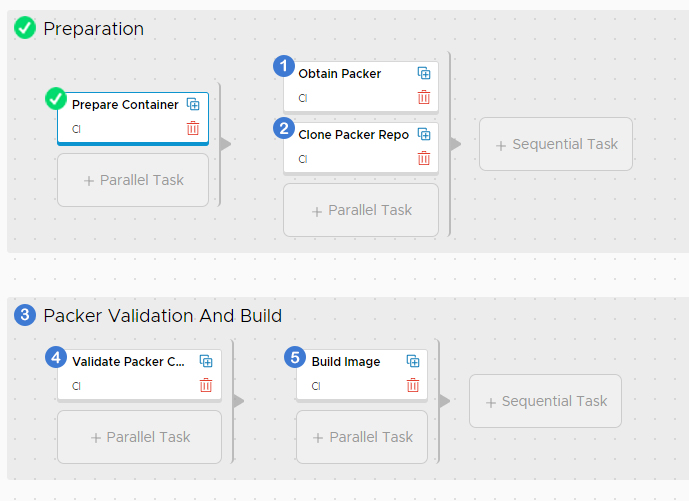Delete the Build Image task

click(x=413, y=385)
